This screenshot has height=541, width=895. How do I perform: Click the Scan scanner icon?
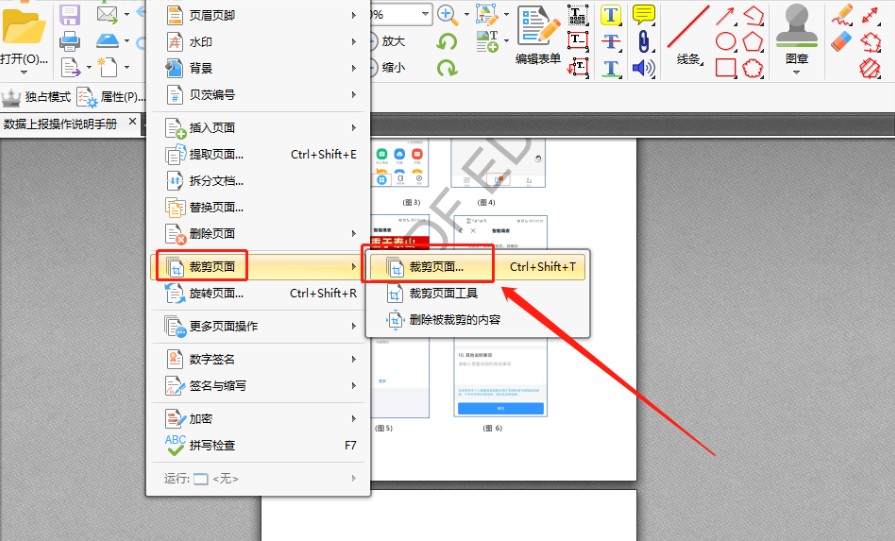tap(107, 41)
